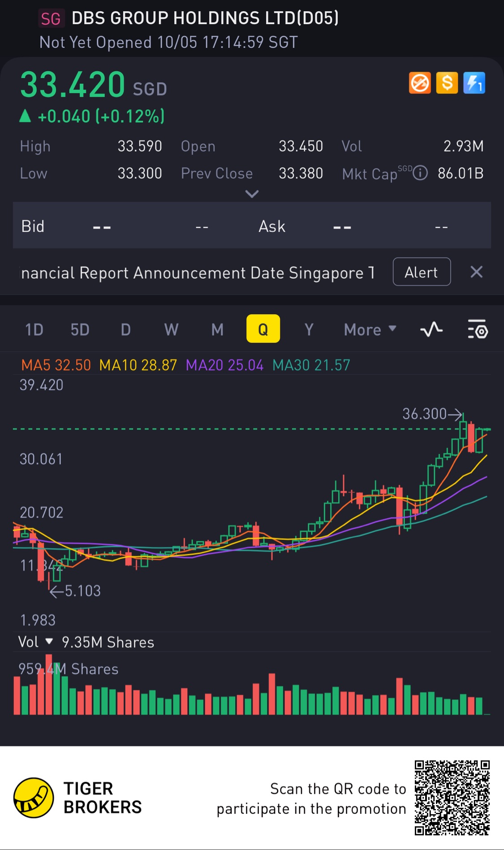Tap the Vol value 2.93M

pos(464,146)
